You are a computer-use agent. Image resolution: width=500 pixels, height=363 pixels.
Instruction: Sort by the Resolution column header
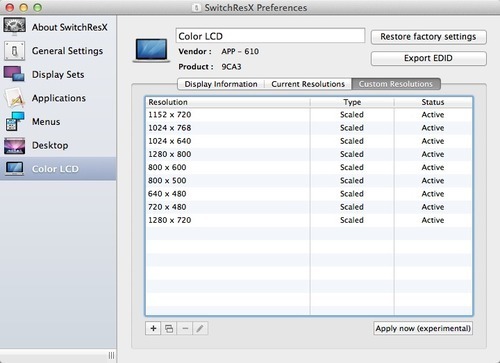point(228,102)
